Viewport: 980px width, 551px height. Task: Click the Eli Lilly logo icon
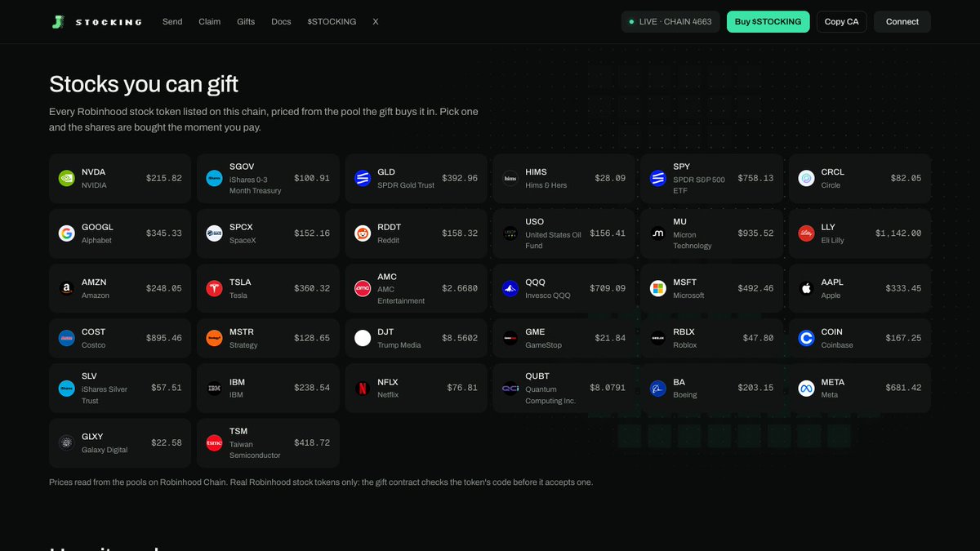[806, 233]
